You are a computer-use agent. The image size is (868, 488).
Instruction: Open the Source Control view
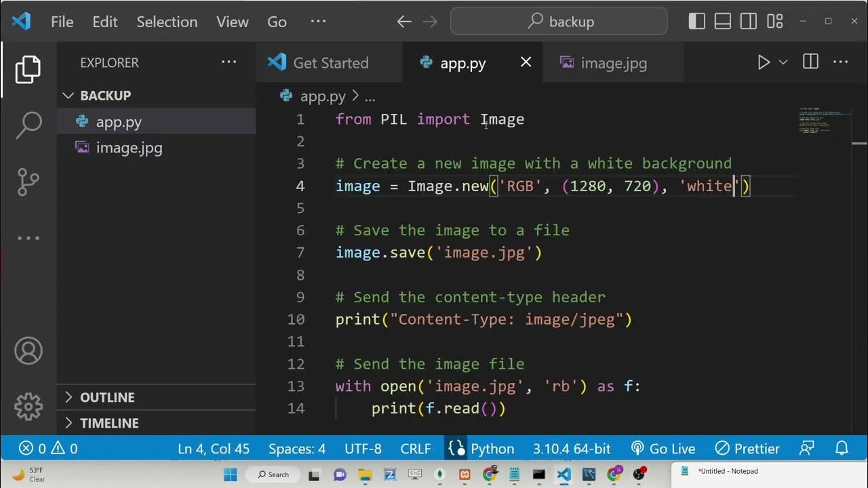28,182
